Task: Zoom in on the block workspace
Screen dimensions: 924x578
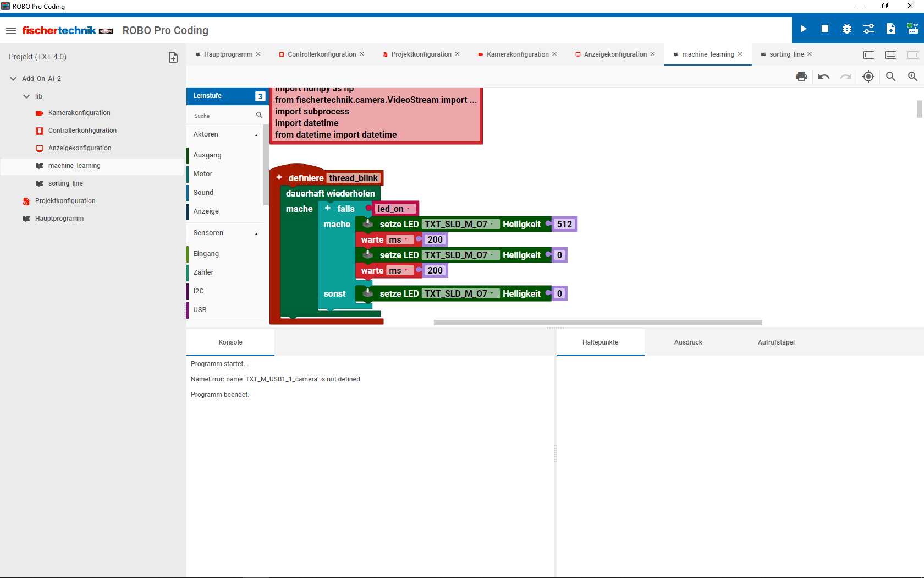Action: [x=912, y=77]
